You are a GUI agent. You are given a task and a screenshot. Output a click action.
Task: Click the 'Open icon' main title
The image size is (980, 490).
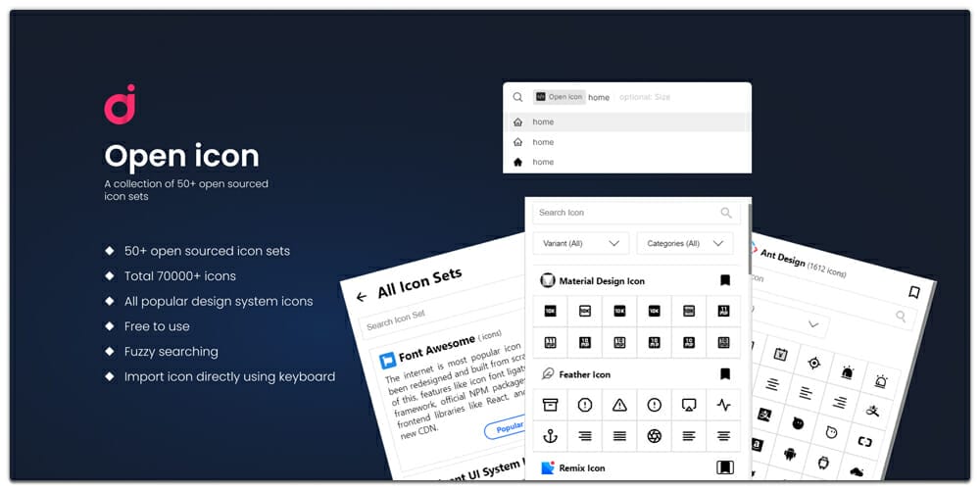pyautogui.click(x=182, y=156)
